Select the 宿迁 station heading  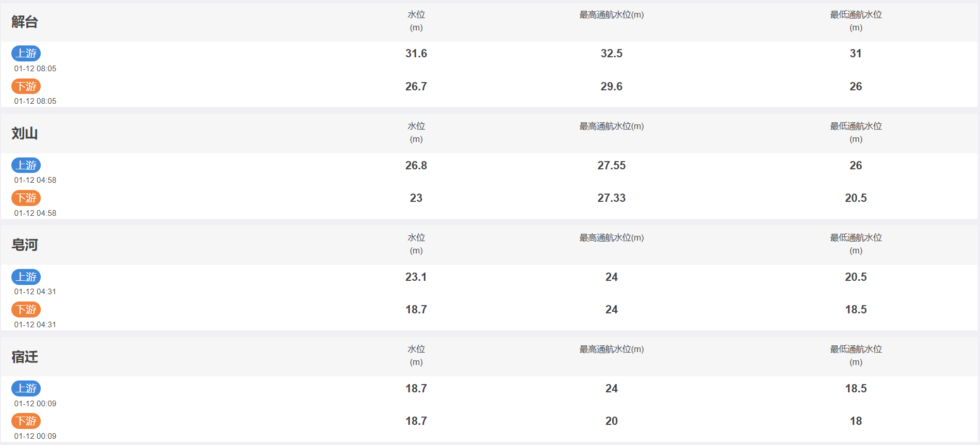[x=25, y=357]
